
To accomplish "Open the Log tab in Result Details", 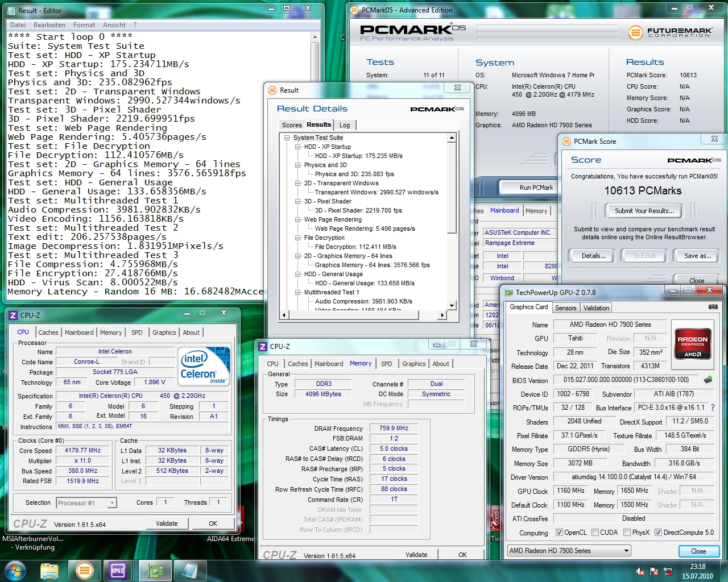I will [345, 125].
